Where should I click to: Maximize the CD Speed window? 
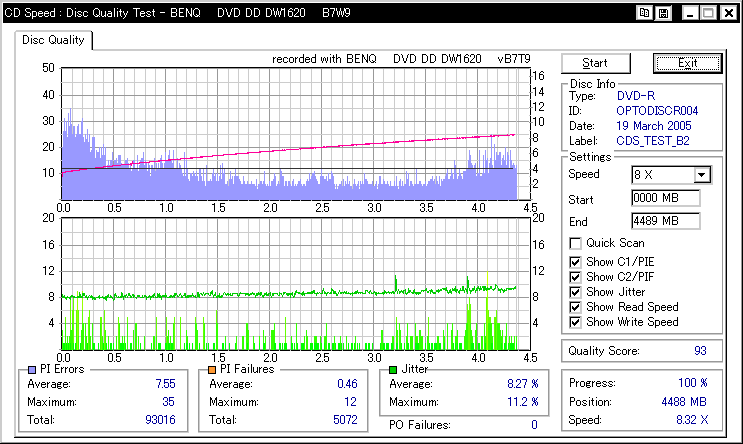(x=707, y=13)
